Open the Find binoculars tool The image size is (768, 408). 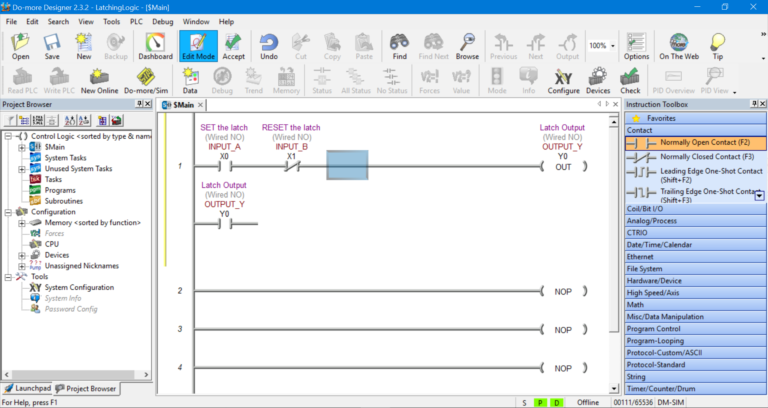pos(399,47)
